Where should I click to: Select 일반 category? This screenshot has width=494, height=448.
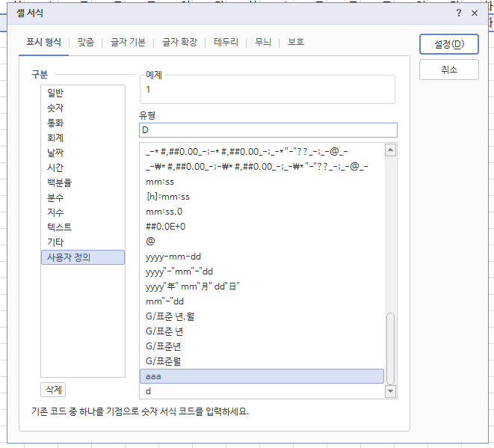coord(83,93)
